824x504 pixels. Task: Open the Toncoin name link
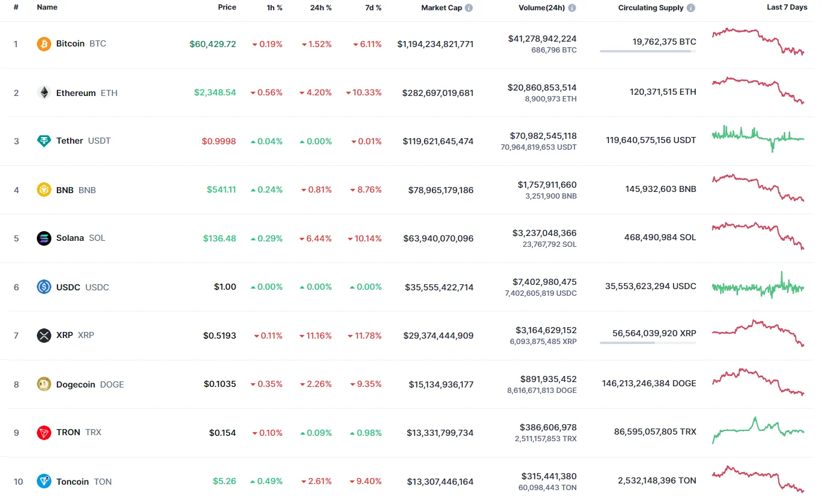(72, 482)
